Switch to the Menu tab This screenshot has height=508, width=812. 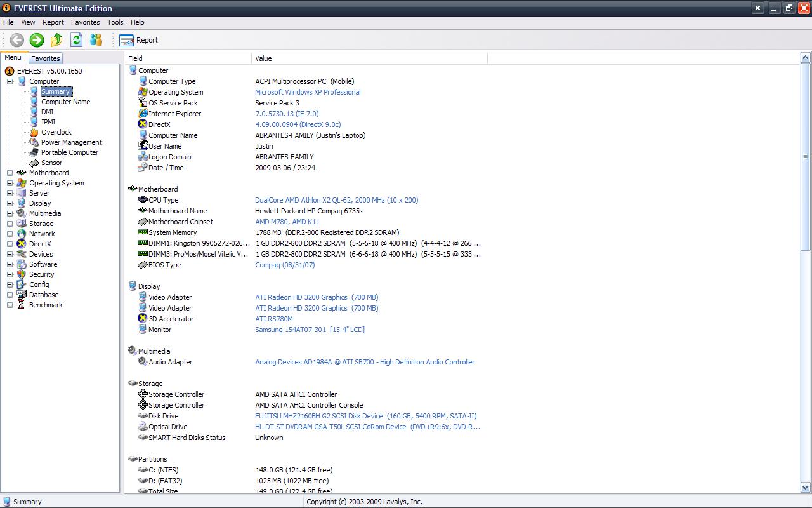(13, 57)
